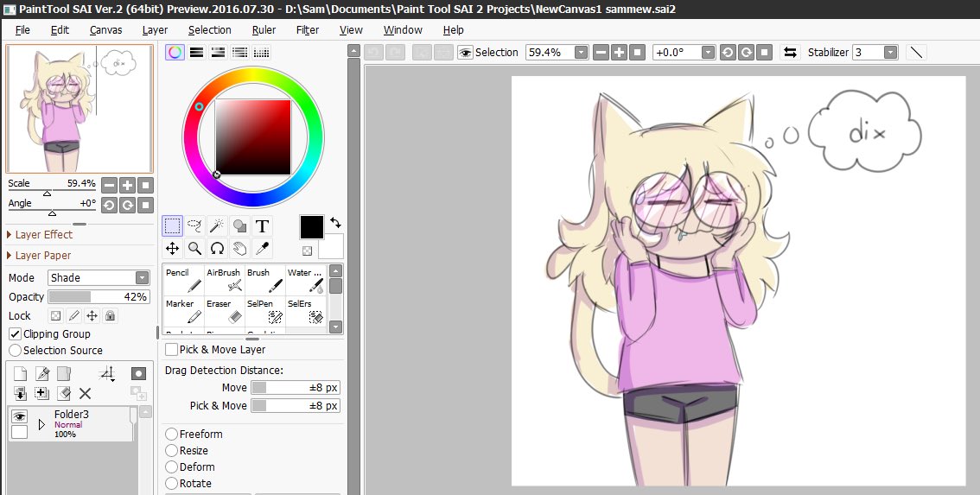
Task: Transfer layer contents down
Action: tap(20, 393)
